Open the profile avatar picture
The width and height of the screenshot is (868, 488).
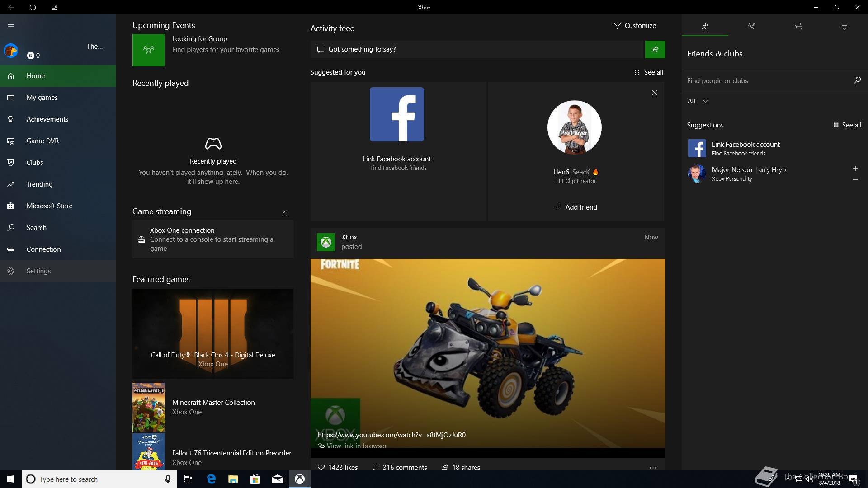(x=11, y=51)
